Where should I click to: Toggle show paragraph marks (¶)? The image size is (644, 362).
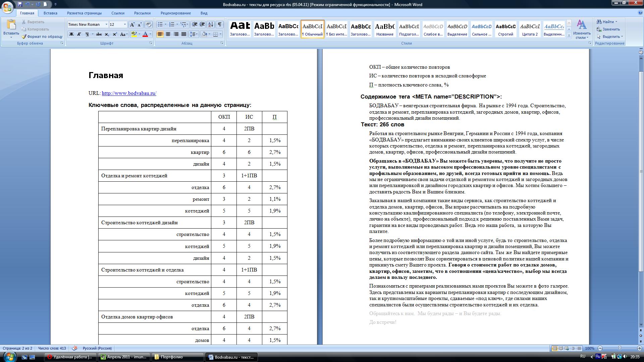(x=219, y=24)
